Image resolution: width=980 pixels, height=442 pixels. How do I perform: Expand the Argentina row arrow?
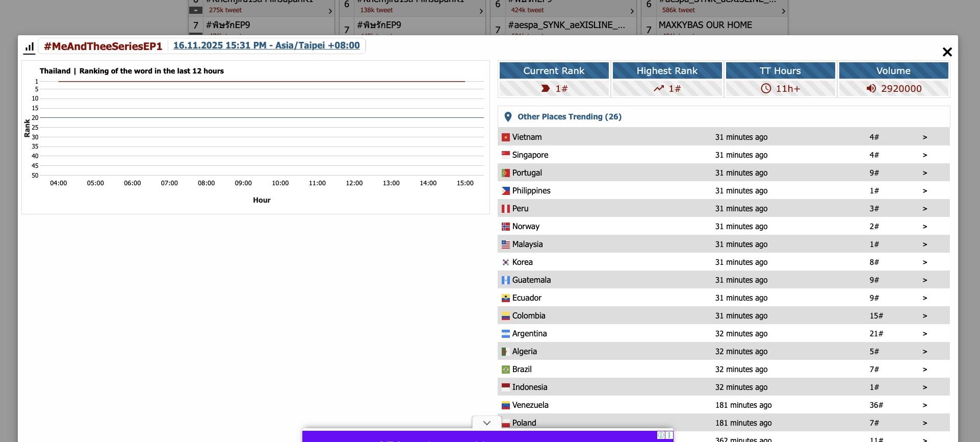click(924, 334)
